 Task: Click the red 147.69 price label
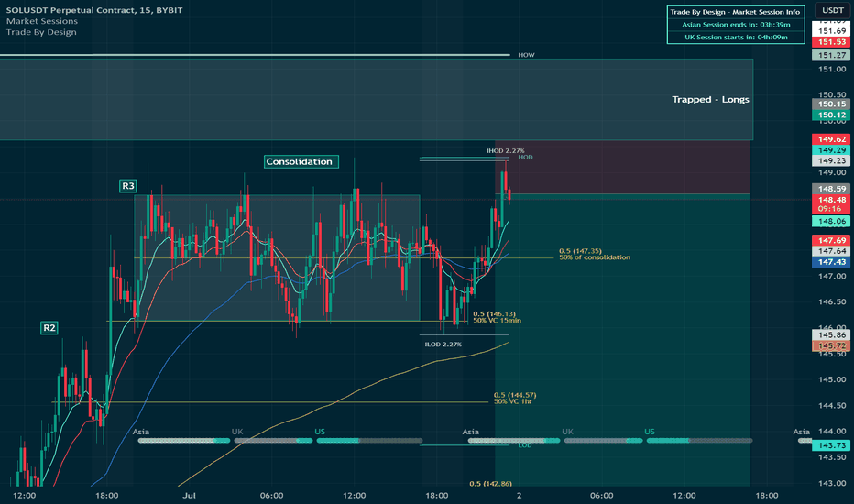pos(832,240)
